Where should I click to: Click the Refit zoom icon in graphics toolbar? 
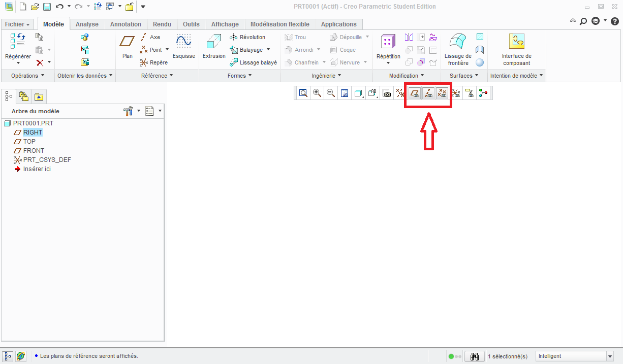click(x=303, y=93)
